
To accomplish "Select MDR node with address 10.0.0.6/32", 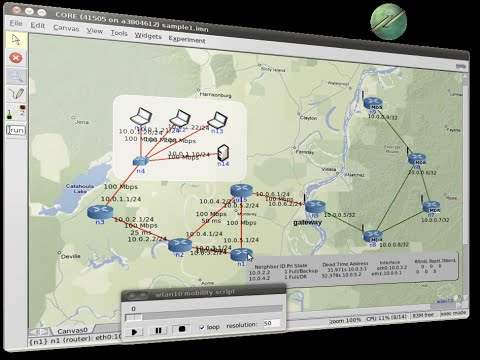I will coord(417,159).
